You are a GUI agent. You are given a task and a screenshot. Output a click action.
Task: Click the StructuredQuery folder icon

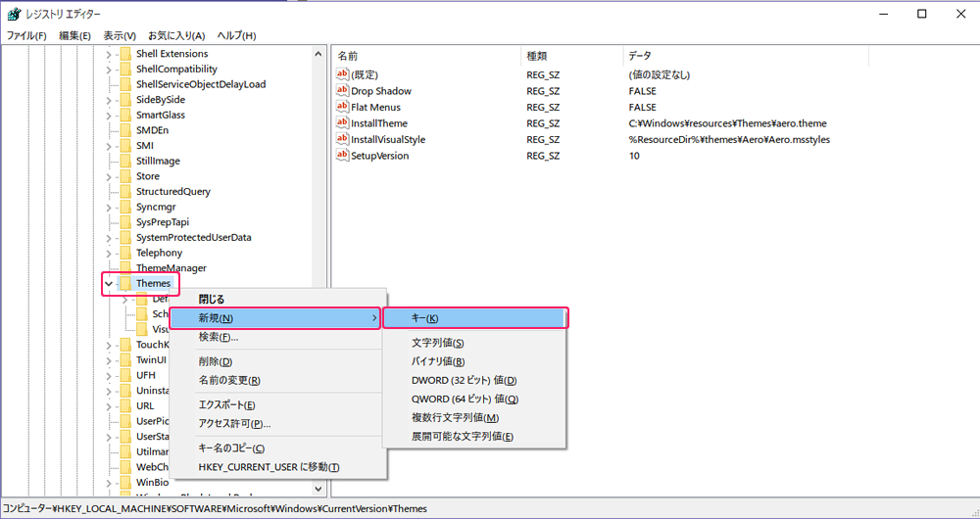pyautogui.click(x=125, y=191)
